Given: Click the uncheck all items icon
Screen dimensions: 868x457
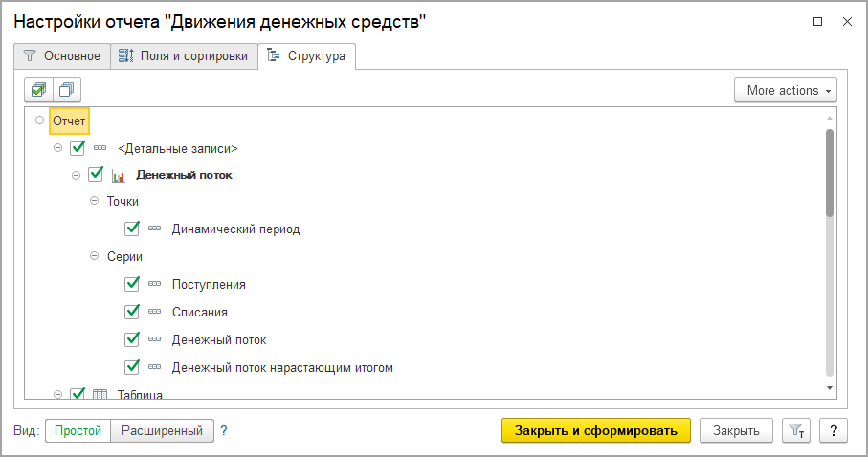Looking at the screenshot, I should pos(67,90).
